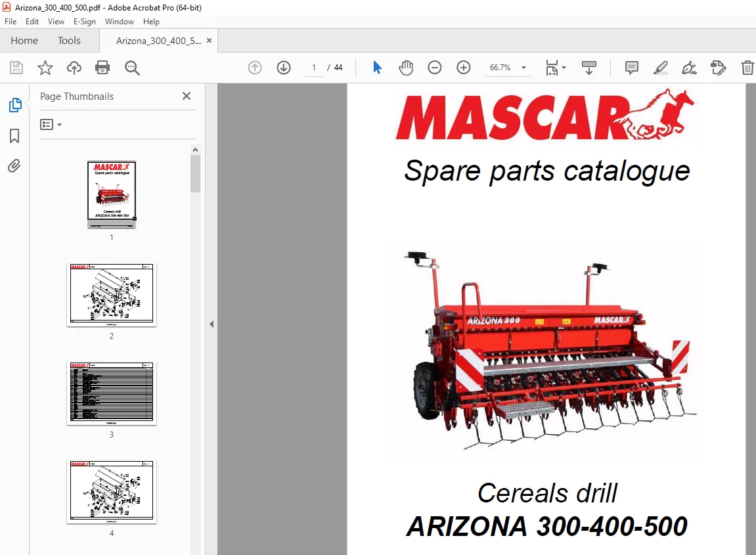Click the Delete trash icon
756x555 pixels.
[x=747, y=68]
